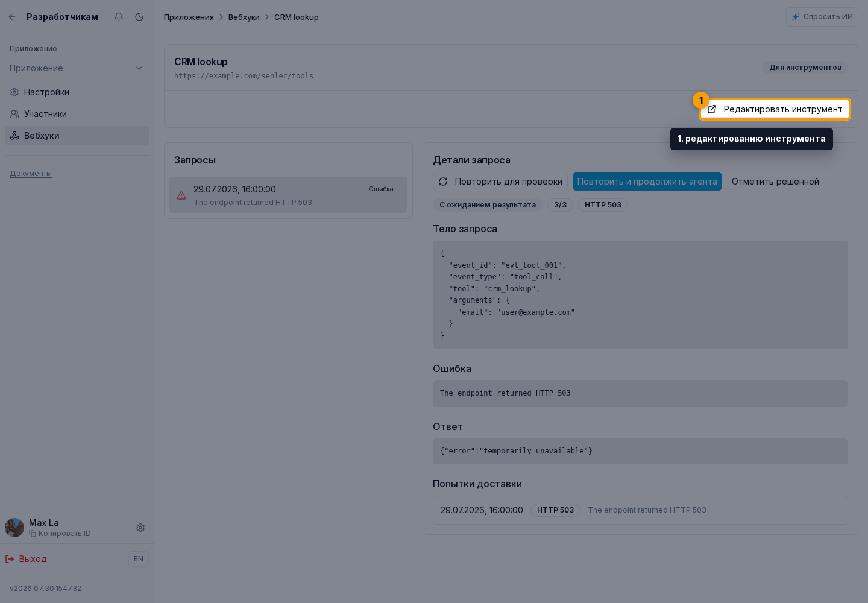Select Вебхуки sidebar item

coord(77,136)
